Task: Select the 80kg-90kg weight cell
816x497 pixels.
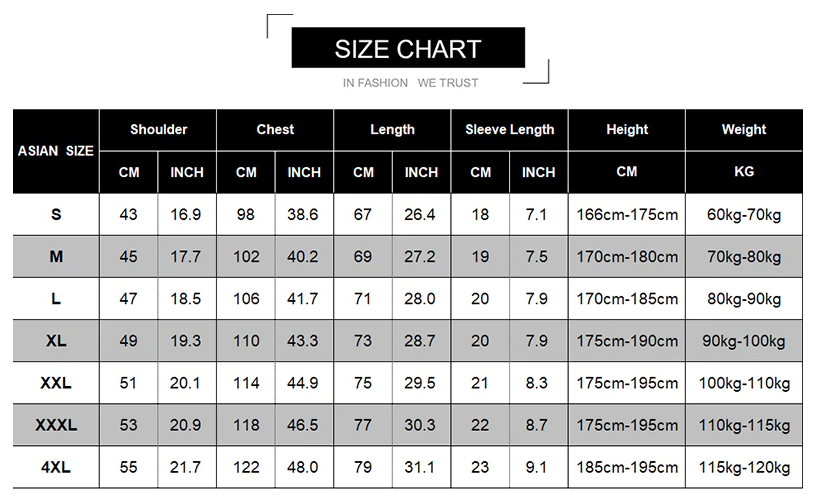Action: coord(744,298)
